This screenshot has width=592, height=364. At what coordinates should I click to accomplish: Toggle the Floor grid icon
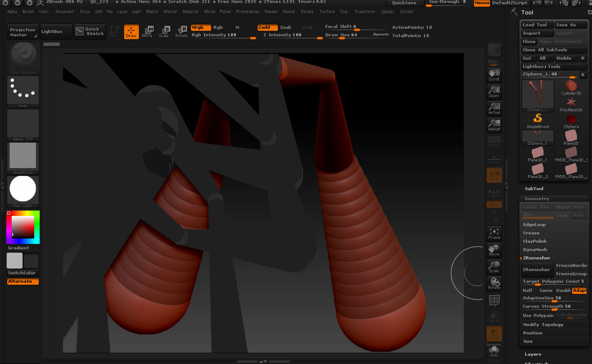(x=494, y=159)
